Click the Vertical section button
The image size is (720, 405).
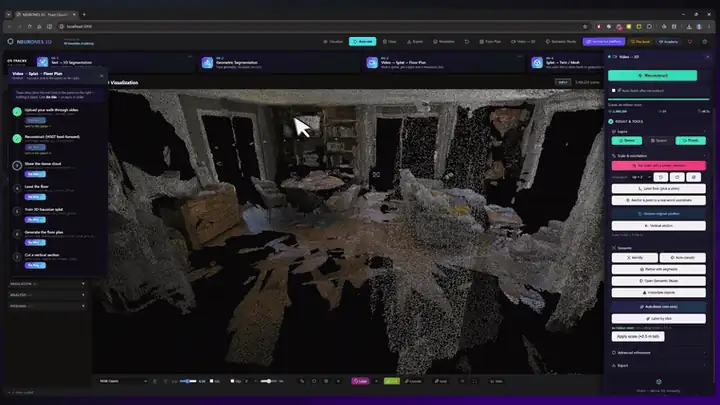tap(658, 226)
